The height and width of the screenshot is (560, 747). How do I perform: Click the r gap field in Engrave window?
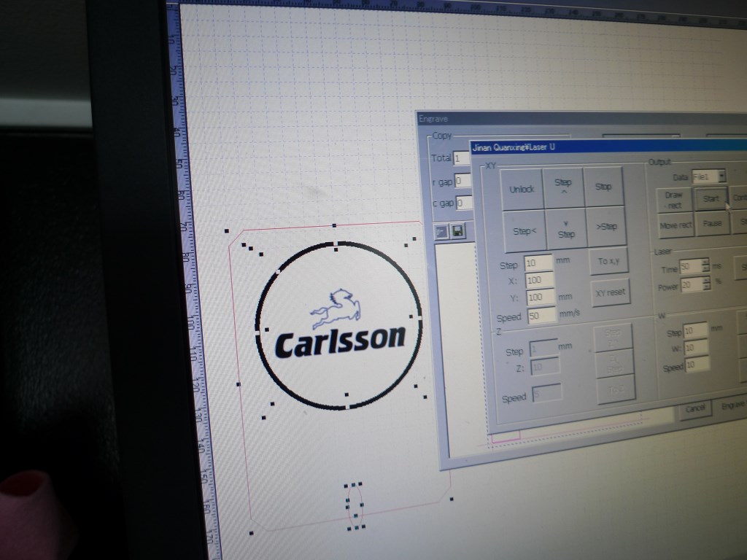click(463, 181)
